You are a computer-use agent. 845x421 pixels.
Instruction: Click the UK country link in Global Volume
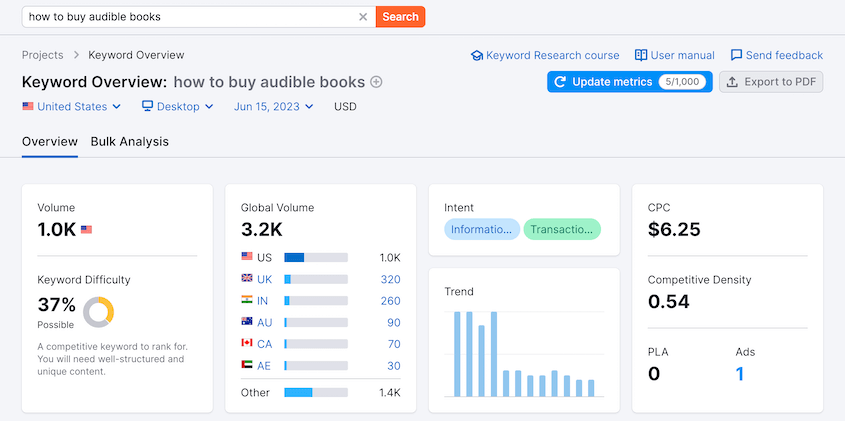[265, 279]
